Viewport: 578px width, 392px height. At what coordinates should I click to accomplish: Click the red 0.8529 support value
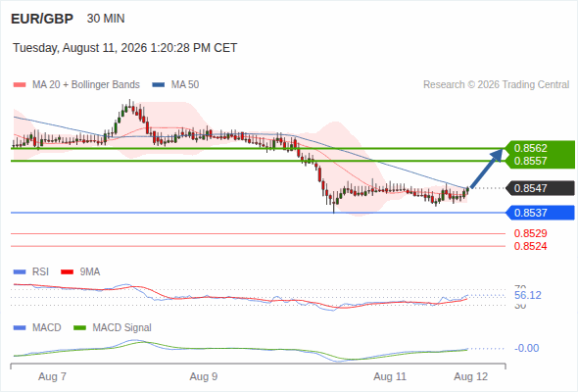530,233
